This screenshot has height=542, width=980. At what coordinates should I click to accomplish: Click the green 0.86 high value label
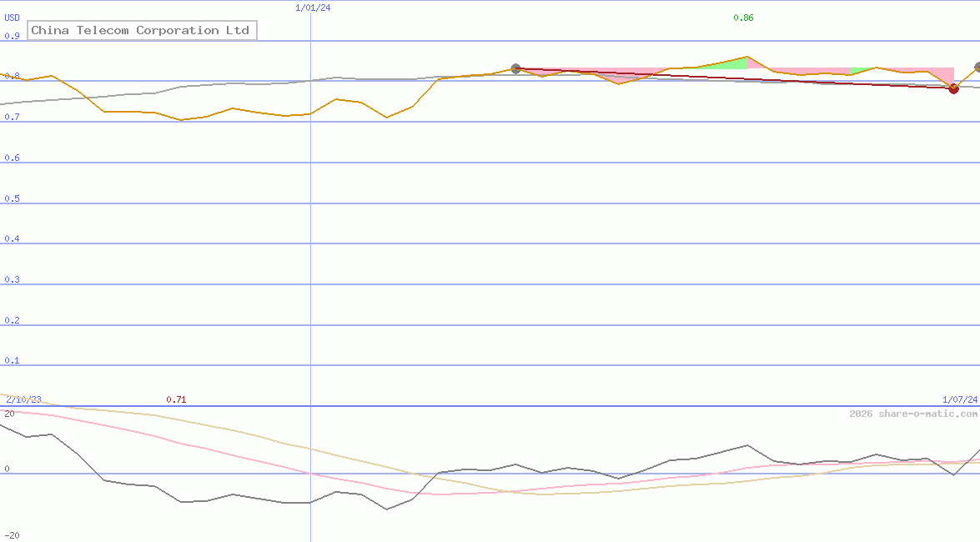point(743,18)
